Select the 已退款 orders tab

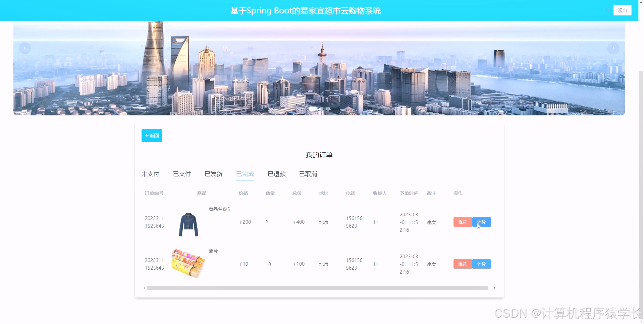276,174
